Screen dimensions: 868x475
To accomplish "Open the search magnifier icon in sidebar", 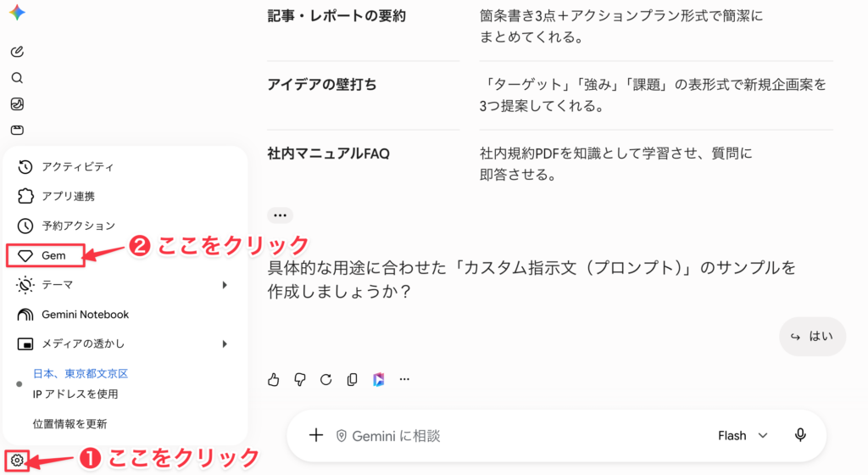I will (x=17, y=78).
